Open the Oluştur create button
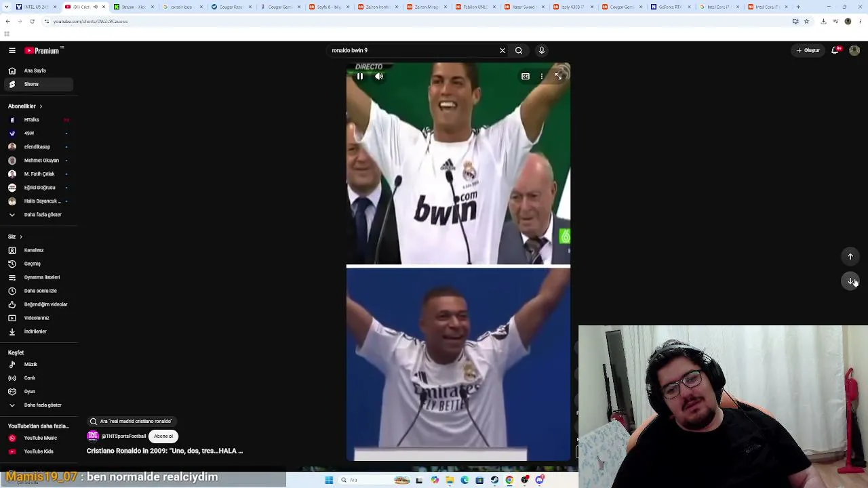This screenshot has width=868, height=488. click(808, 50)
